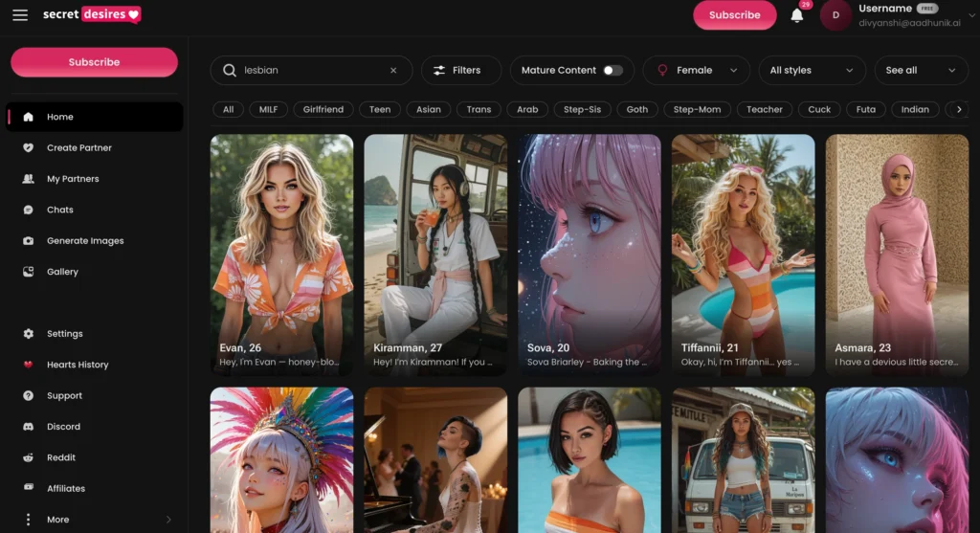The height and width of the screenshot is (533, 980).
Task: Click the divyanshi@aadhunik.ai email text
Action: tap(909, 23)
